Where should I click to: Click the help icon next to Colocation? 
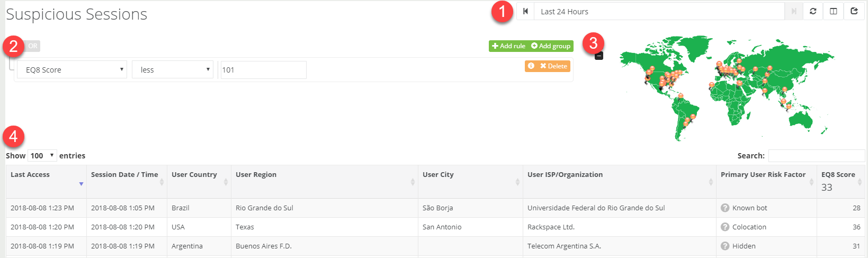point(725,227)
